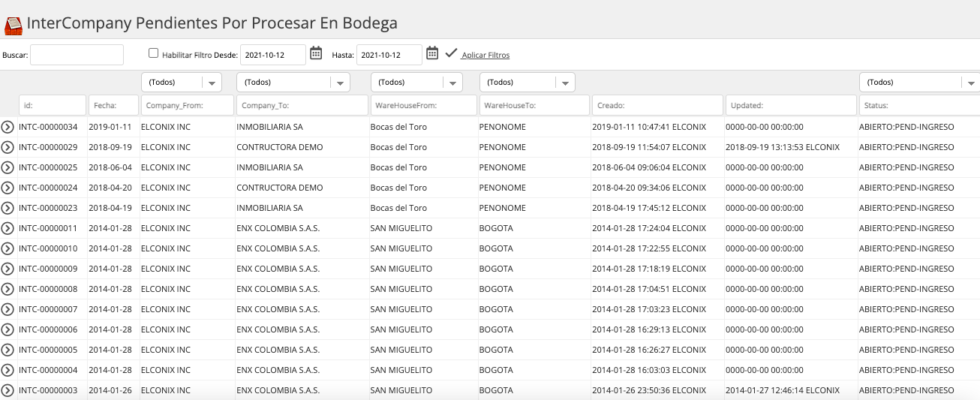Open row arrow icon for INTC-00000006
The image size is (980, 400).
tap(8, 329)
